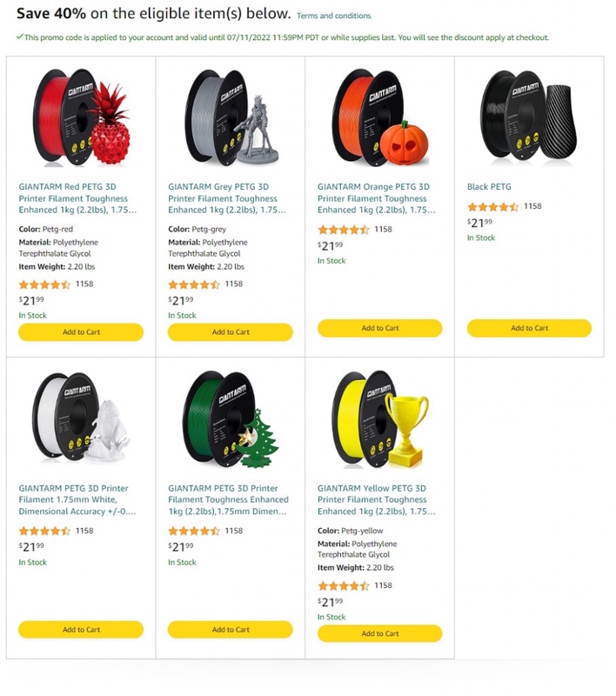Add the red PETG filament to cart

coord(81,332)
